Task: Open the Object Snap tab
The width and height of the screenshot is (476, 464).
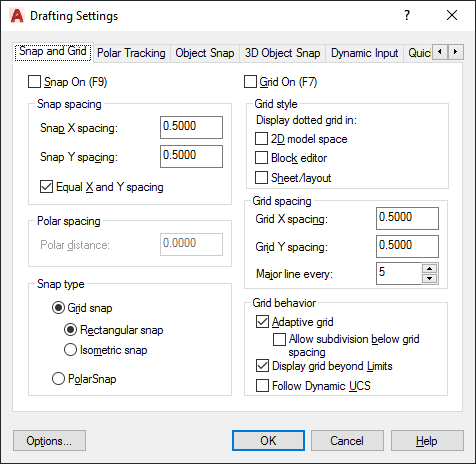Action: (205, 53)
